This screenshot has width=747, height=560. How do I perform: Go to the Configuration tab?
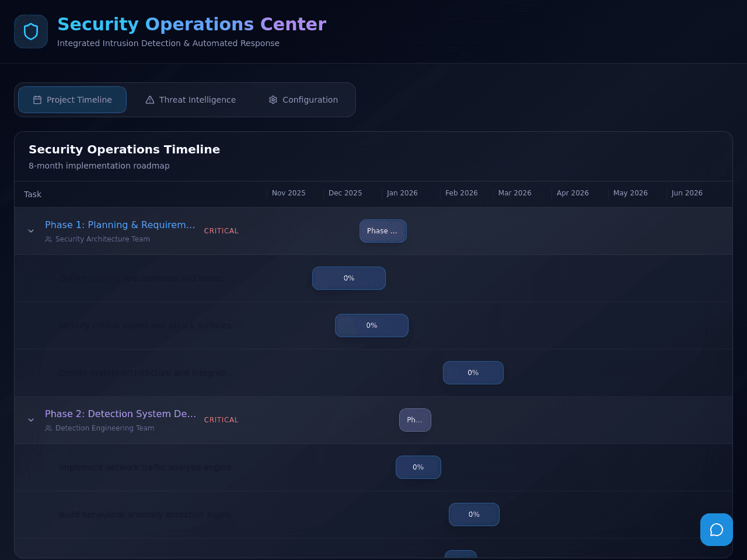(303, 100)
